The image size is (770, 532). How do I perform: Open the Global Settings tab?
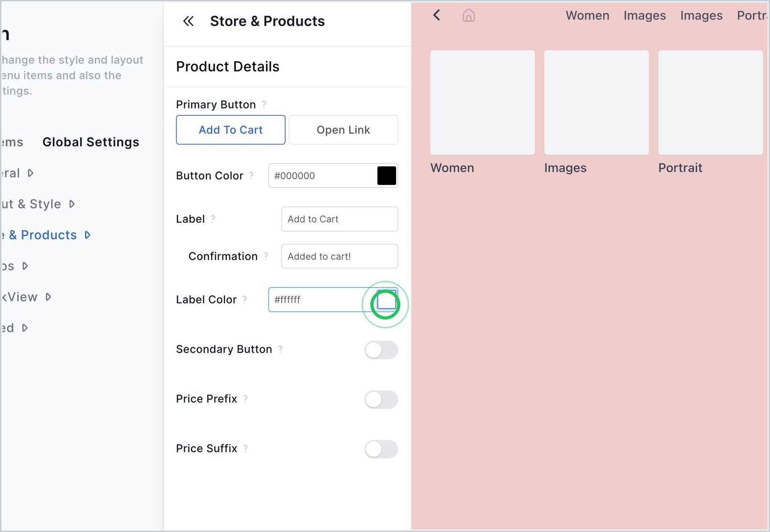[91, 142]
